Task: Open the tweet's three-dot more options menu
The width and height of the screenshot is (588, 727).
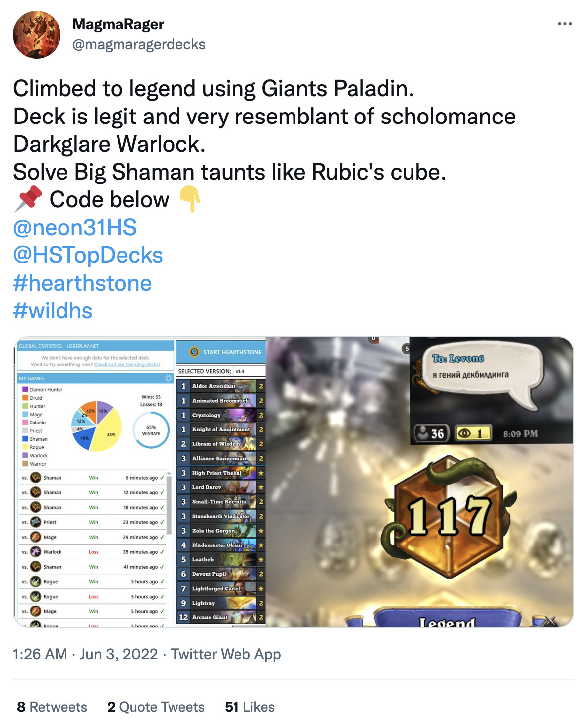Action: [x=564, y=24]
